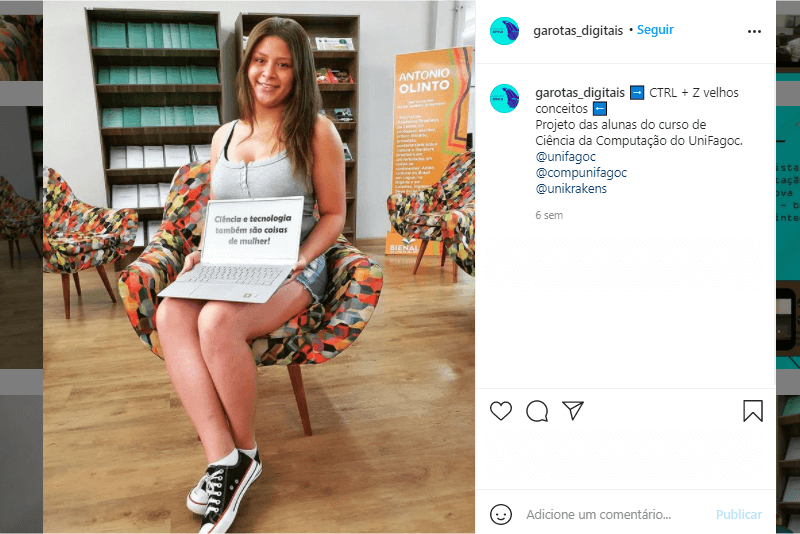This screenshot has height=534, width=800.
Task: Open comments using the speech bubble icon
Action: pos(537,411)
